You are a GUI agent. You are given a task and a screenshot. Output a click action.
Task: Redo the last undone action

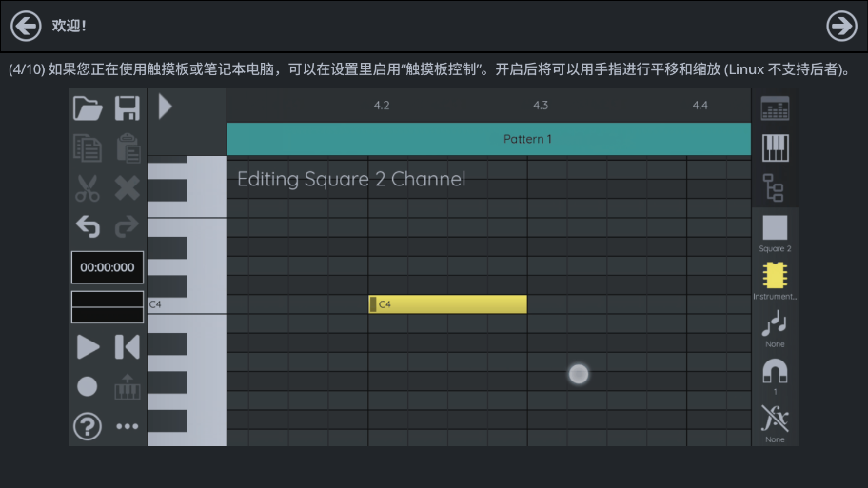coord(127,226)
